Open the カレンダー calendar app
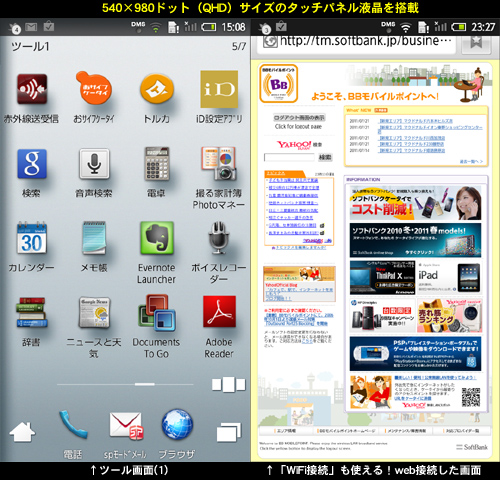This screenshot has height=480, width=500. (32, 238)
